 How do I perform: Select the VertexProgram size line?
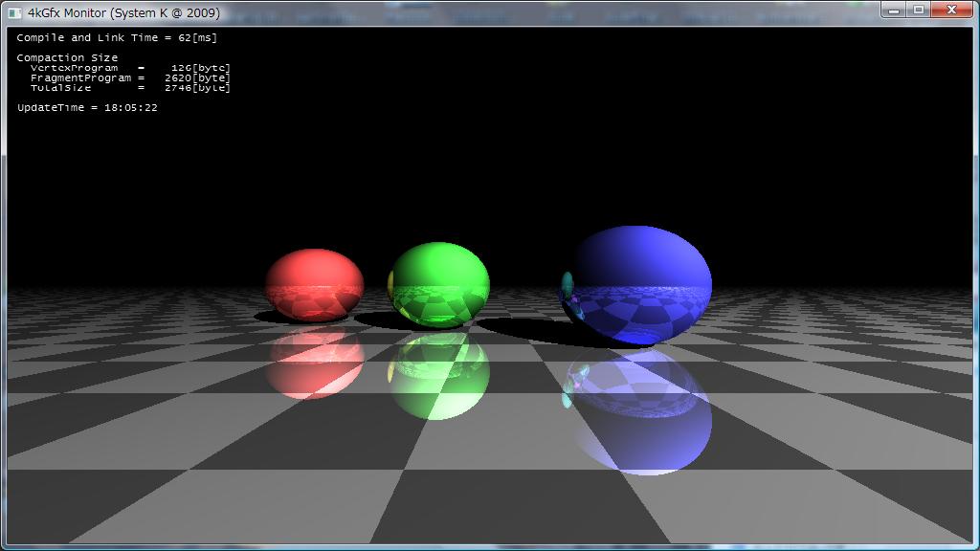coord(130,68)
